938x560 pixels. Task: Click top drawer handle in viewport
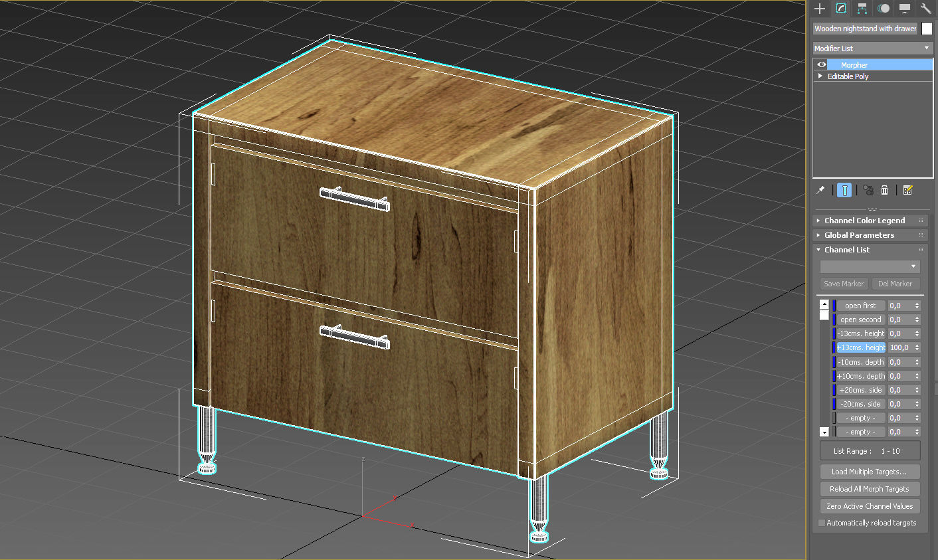(x=355, y=199)
